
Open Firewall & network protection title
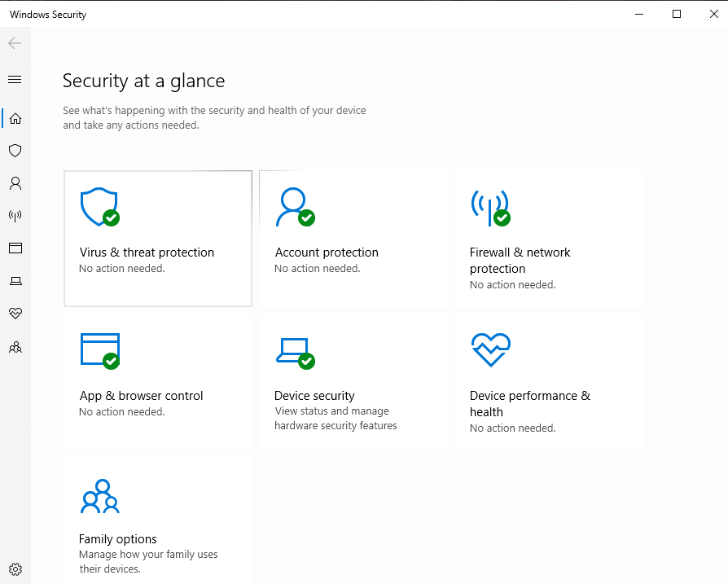click(520, 261)
